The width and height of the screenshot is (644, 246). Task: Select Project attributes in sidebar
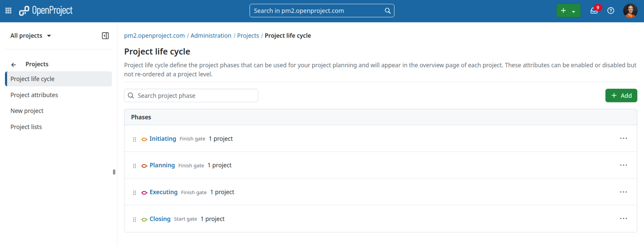[x=34, y=95]
